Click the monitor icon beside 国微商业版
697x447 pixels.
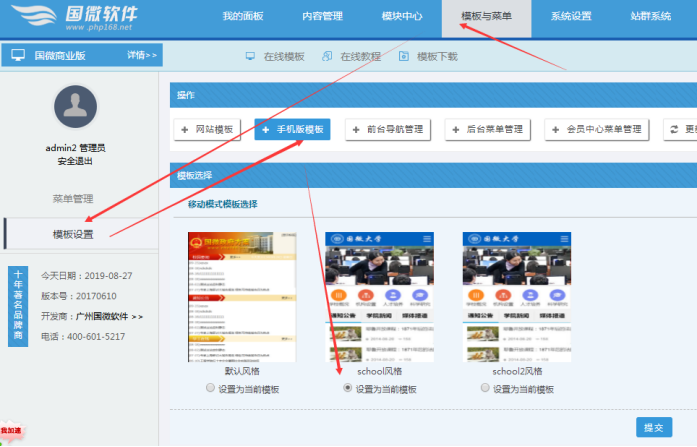(18, 56)
